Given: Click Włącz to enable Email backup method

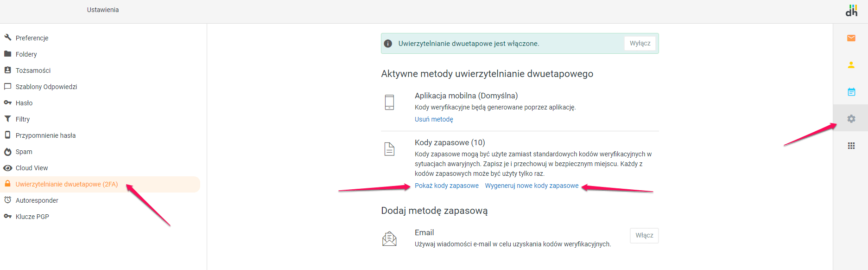Looking at the screenshot, I should pos(644,236).
